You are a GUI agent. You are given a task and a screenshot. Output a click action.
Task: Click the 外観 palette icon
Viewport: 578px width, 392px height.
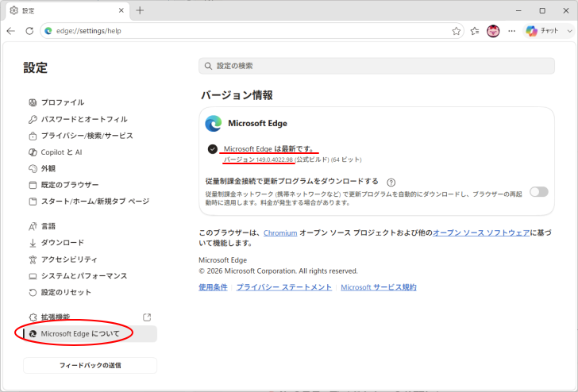coord(33,169)
